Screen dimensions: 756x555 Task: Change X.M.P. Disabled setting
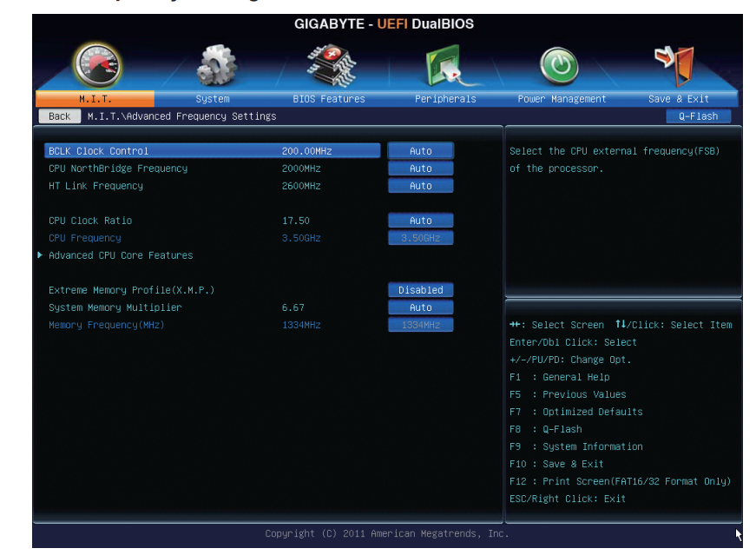pos(420,290)
